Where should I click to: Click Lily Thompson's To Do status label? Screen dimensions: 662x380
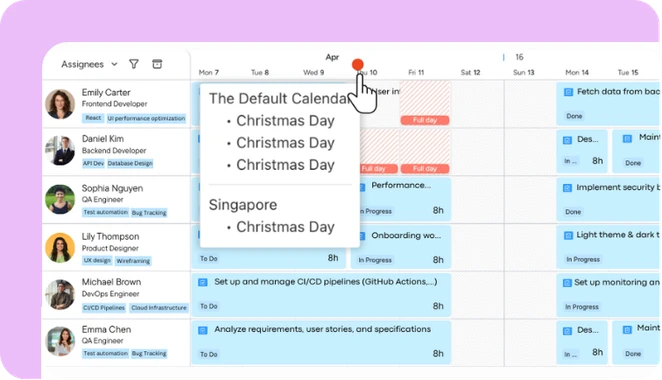[x=209, y=258]
